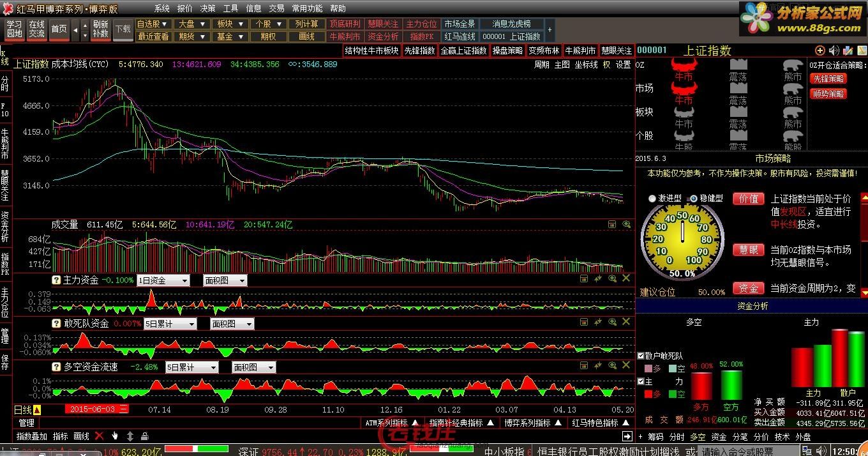Click the 下载 download button
This screenshot has width=868, height=456.
point(123,29)
